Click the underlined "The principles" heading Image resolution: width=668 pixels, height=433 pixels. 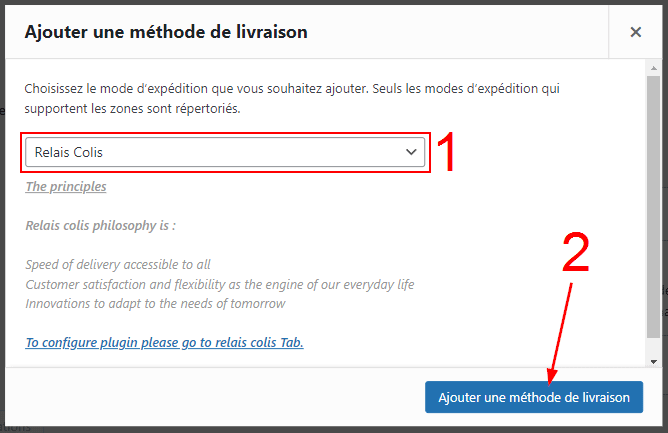[x=66, y=186]
